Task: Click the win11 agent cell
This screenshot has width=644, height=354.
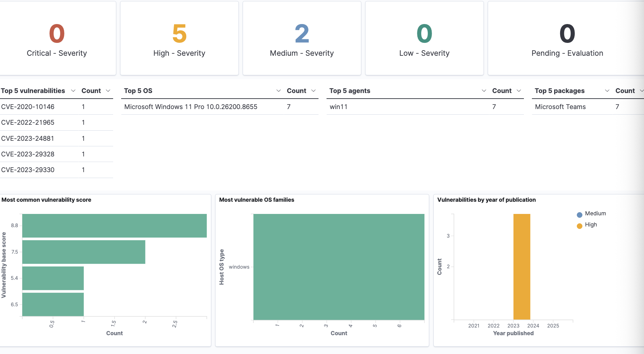Action: pyautogui.click(x=338, y=107)
